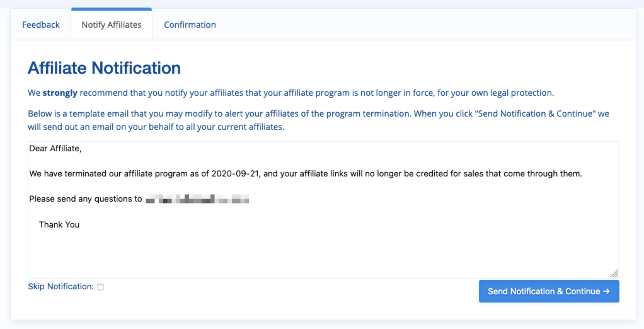644x329 pixels.
Task: Select the Notify Affiliates tab
Action: [x=112, y=25]
